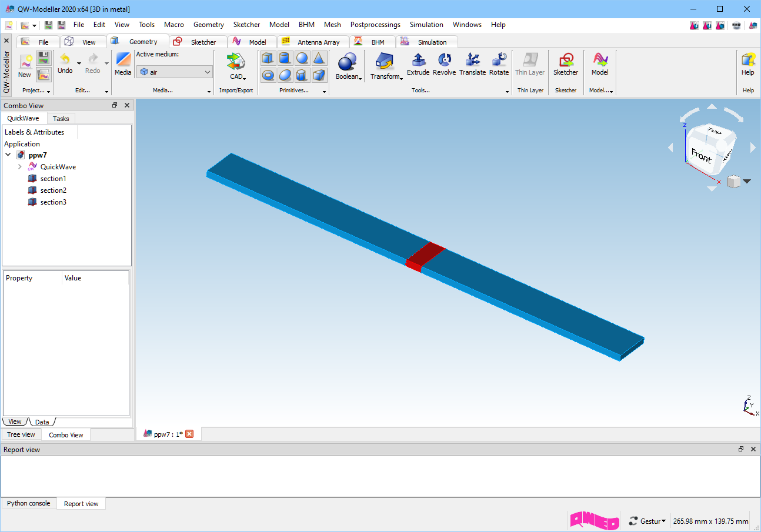Select section3 in the model tree
The height and width of the screenshot is (532, 761).
click(x=53, y=202)
